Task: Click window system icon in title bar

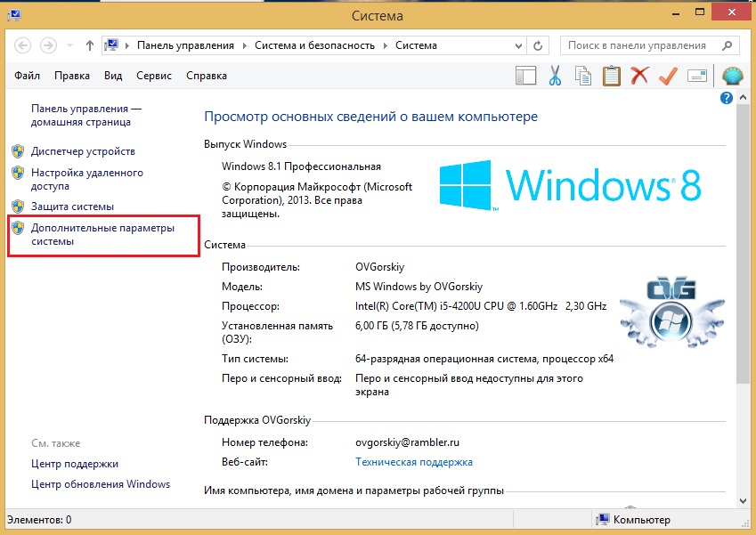Action: [x=14, y=15]
